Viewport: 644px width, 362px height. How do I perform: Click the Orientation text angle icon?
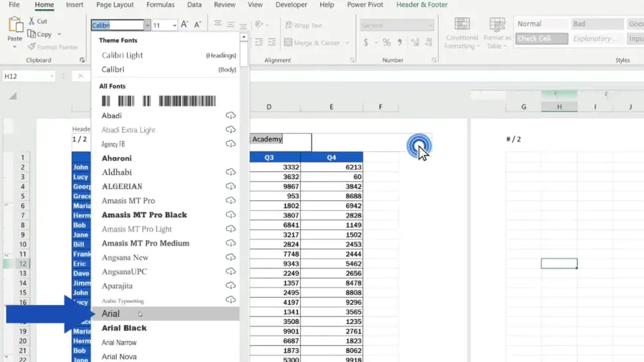[x=259, y=25]
